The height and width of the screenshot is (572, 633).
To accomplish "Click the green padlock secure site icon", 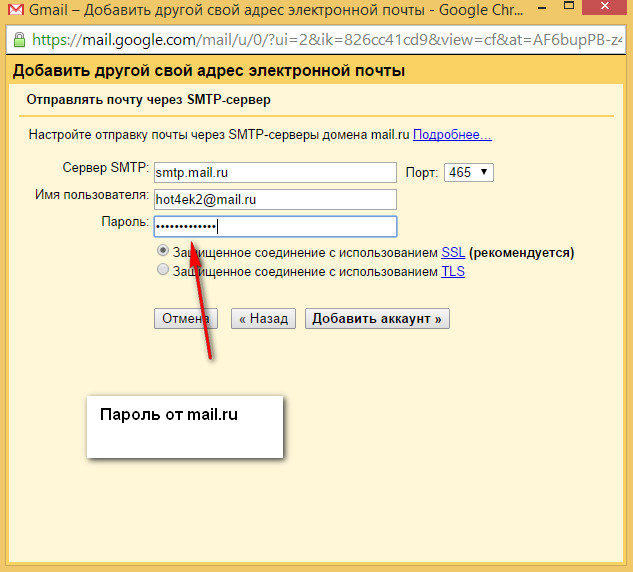I will click(19, 40).
